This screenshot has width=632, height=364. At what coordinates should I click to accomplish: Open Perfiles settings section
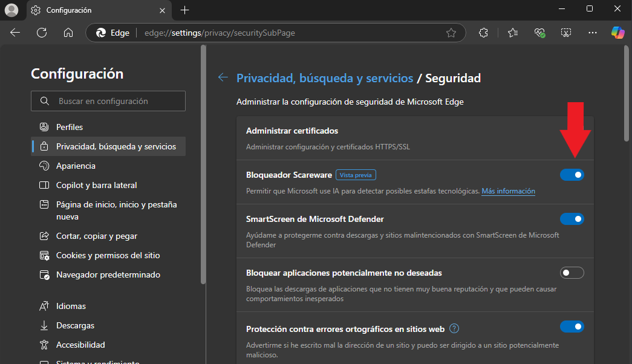pos(108,127)
